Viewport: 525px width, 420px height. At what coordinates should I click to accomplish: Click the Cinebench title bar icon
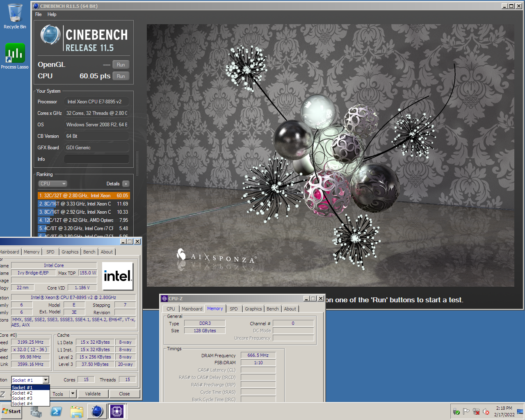(x=36, y=6)
